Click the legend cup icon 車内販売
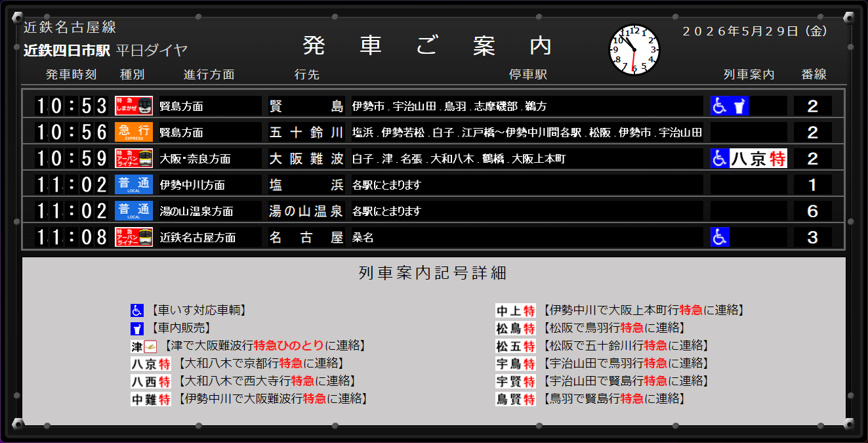The height and width of the screenshot is (443, 868). (x=137, y=328)
